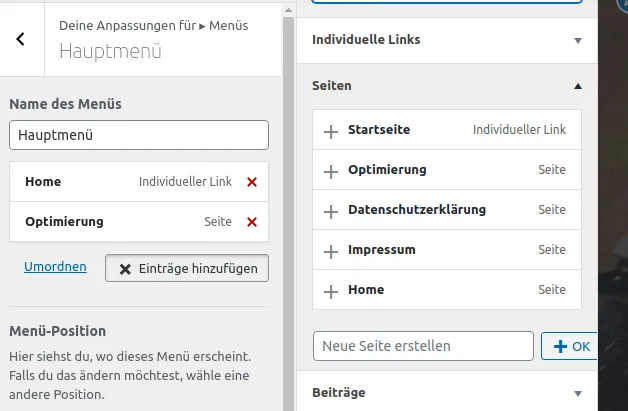Remove the Home menu item via red X
Screen dimensions: 628x411
pos(252,182)
